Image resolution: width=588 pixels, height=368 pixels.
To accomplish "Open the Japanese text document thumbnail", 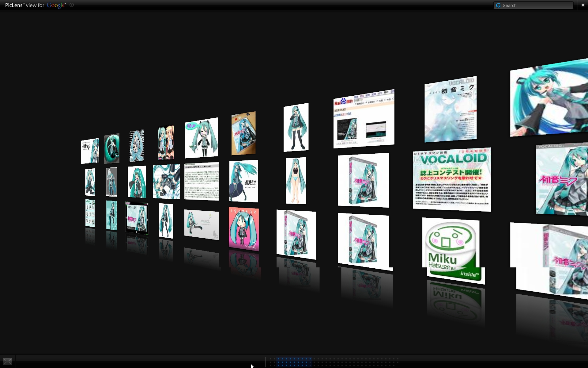I will coord(202,181).
